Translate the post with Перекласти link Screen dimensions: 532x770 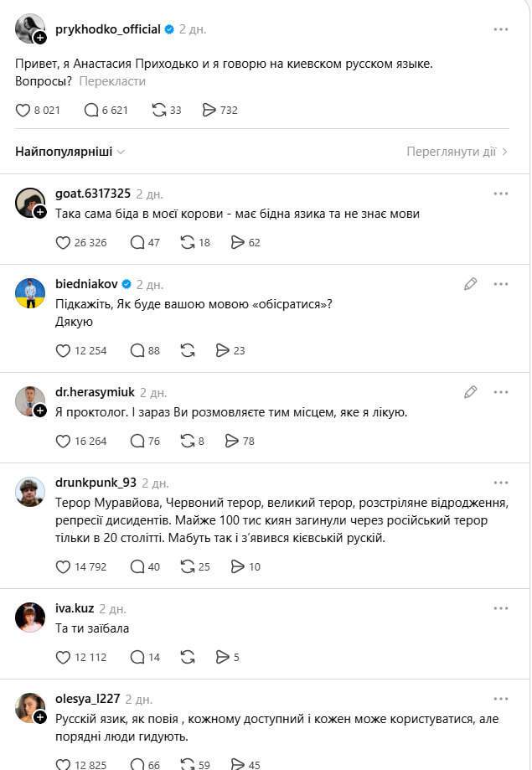point(112,81)
